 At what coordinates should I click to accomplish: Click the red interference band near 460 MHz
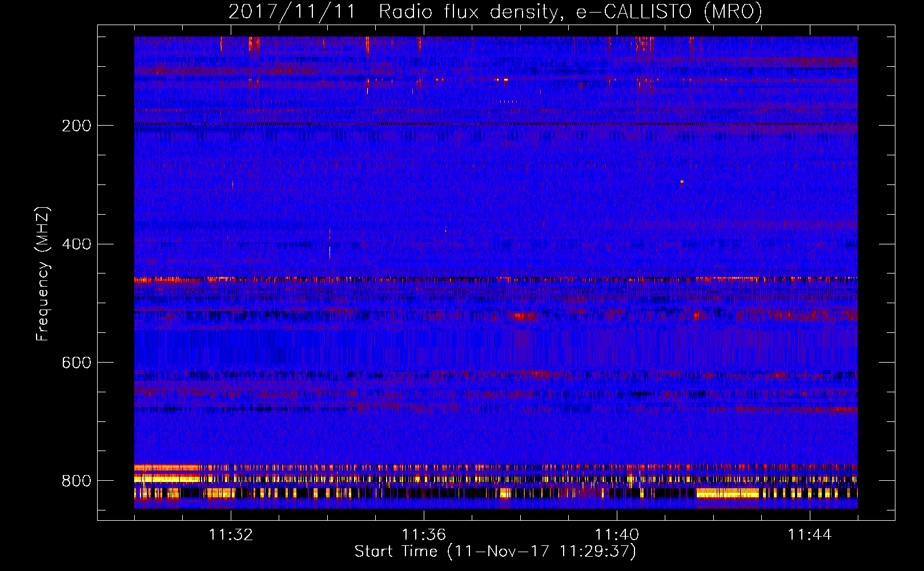coord(496,280)
